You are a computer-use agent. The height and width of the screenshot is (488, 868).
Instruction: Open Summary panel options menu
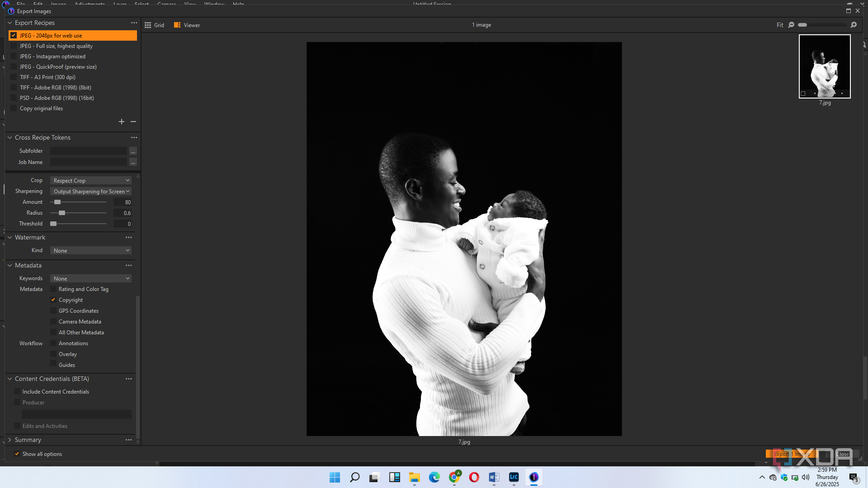click(x=129, y=440)
